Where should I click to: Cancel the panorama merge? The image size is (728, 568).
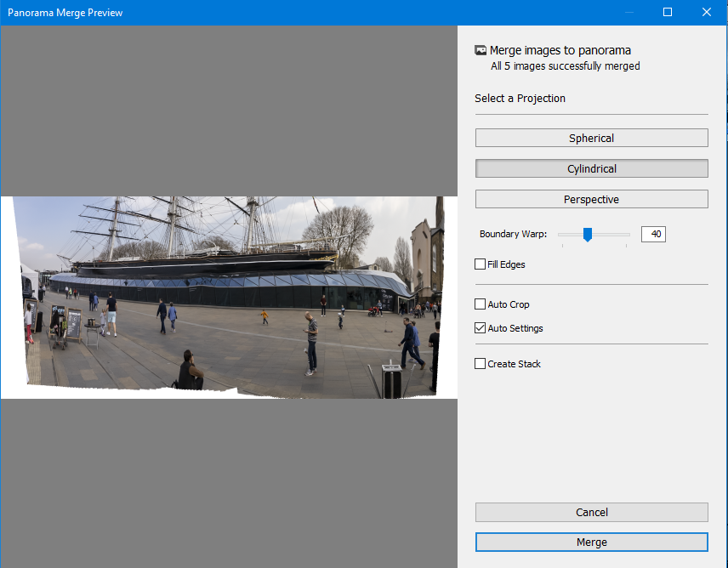tap(592, 513)
